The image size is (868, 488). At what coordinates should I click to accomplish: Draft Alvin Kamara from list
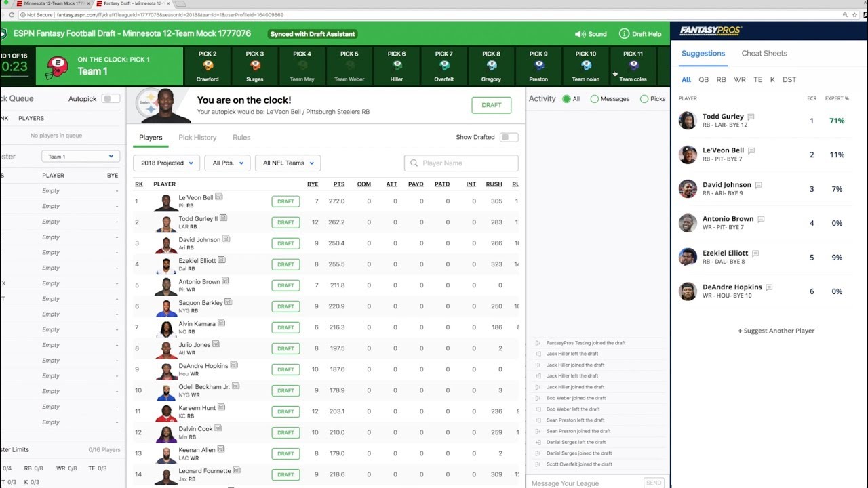(285, 327)
